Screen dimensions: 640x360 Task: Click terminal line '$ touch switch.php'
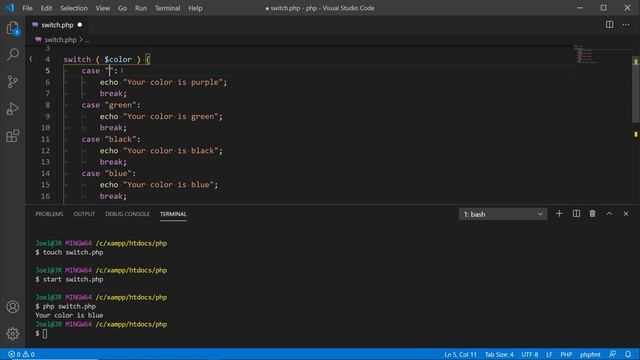pos(69,252)
